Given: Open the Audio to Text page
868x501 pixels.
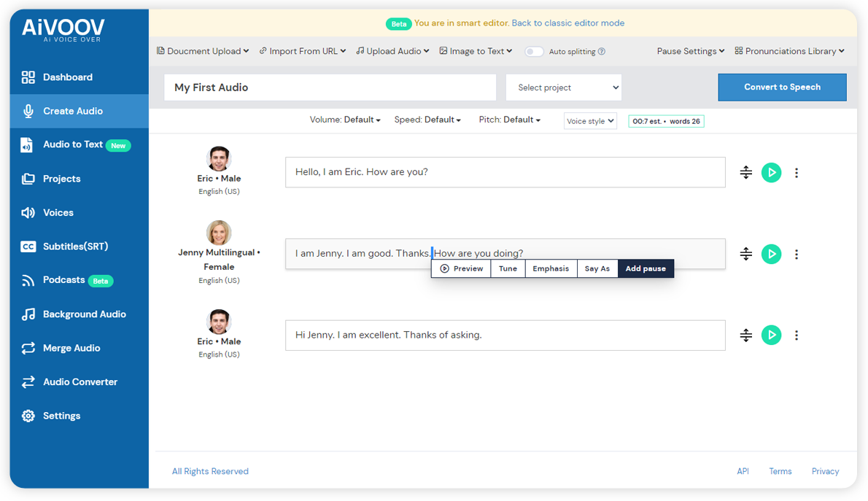Looking at the screenshot, I should [73, 144].
